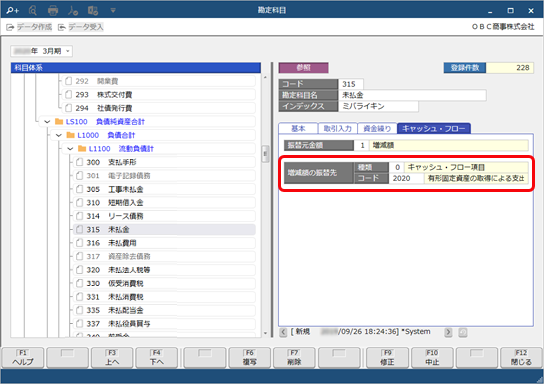Click the 勘定科目名 field 未払金
This screenshot has width=544, height=384.
tap(412, 95)
